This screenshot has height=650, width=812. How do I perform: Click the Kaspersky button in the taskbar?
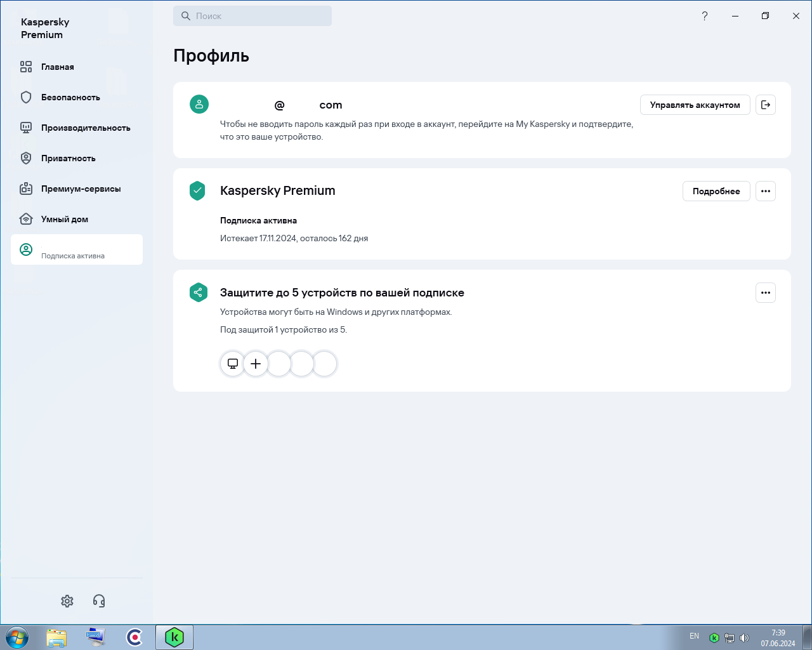tap(174, 637)
